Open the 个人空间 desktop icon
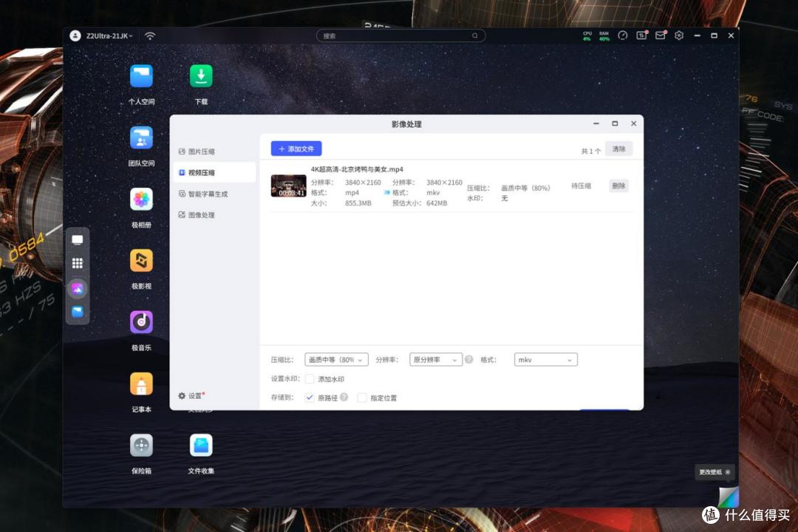 [x=141, y=77]
